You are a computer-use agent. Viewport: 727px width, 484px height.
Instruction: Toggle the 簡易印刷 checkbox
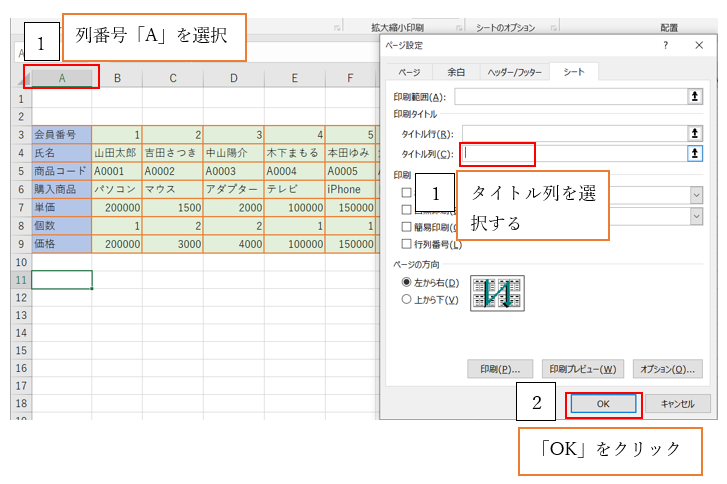(x=407, y=227)
